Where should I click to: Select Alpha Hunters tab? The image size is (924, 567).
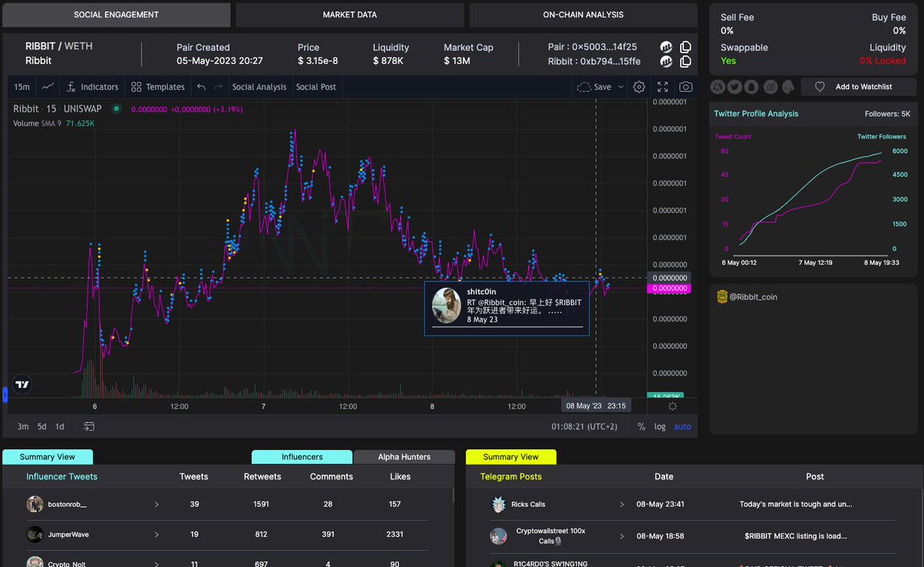pos(404,457)
